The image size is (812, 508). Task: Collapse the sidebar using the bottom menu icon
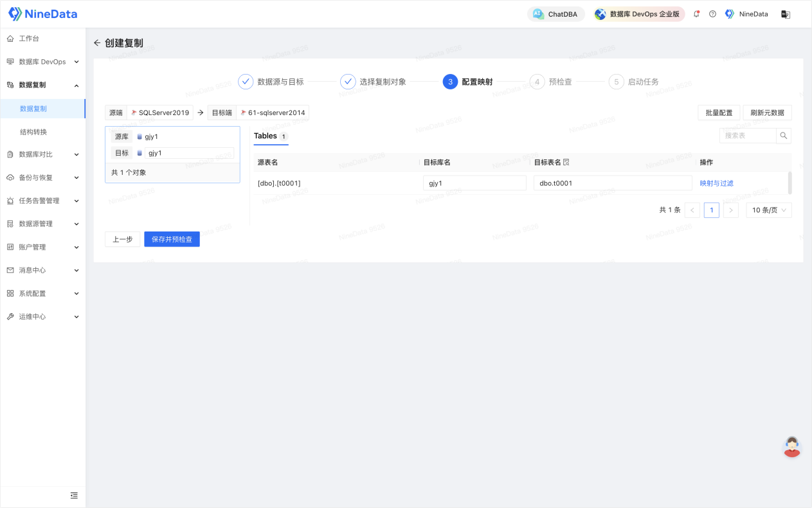coord(74,495)
